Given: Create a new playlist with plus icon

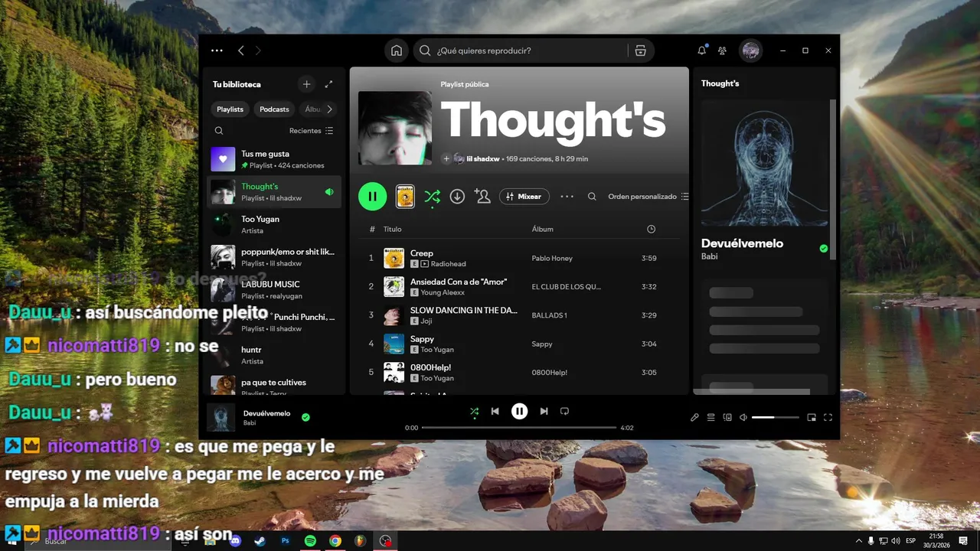Looking at the screenshot, I should 306,84.
